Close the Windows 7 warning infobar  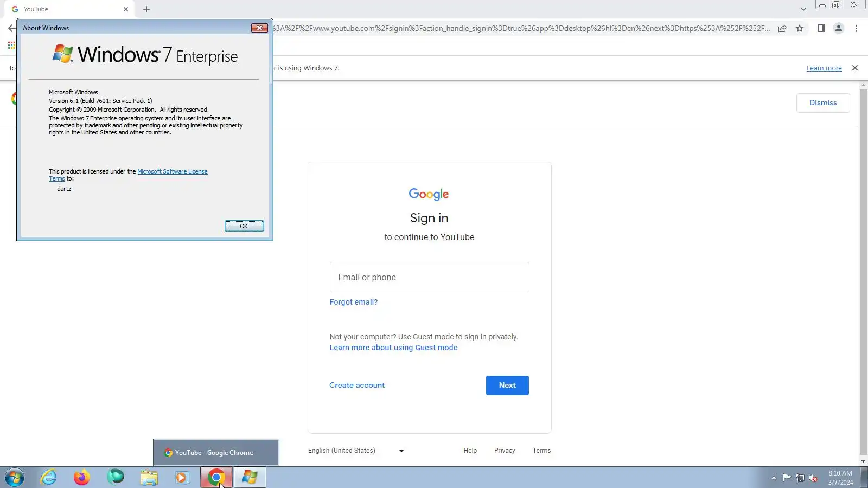click(855, 68)
